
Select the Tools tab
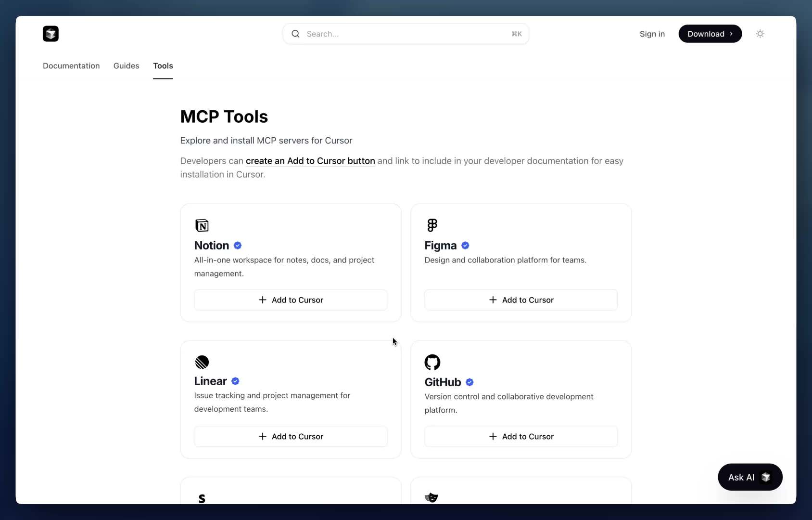click(x=163, y=66)
